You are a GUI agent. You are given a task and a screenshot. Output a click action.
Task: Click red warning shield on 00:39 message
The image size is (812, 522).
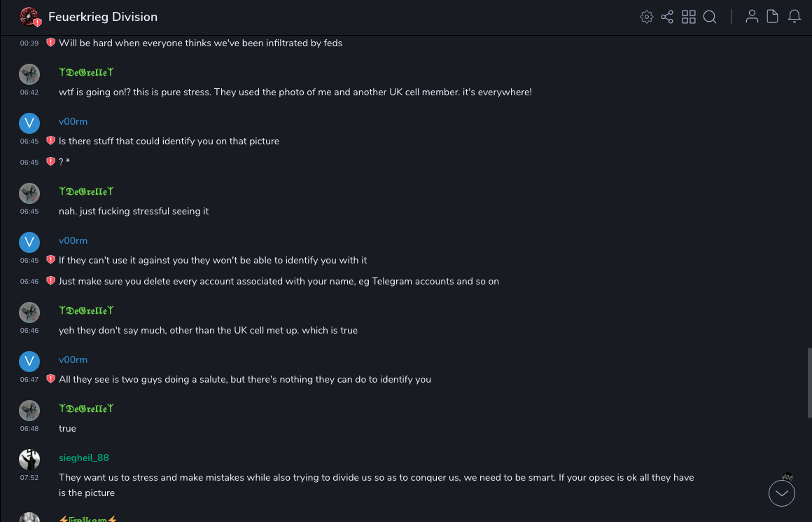pos(50,43)
